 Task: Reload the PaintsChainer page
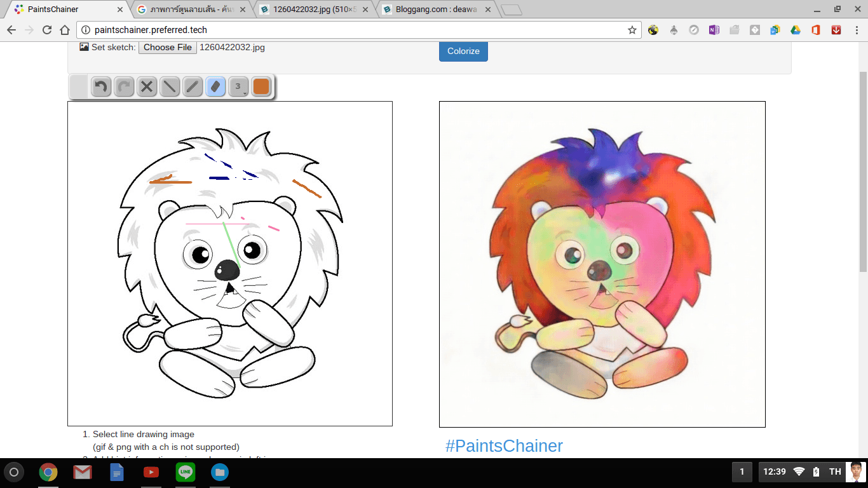[47, 30]
